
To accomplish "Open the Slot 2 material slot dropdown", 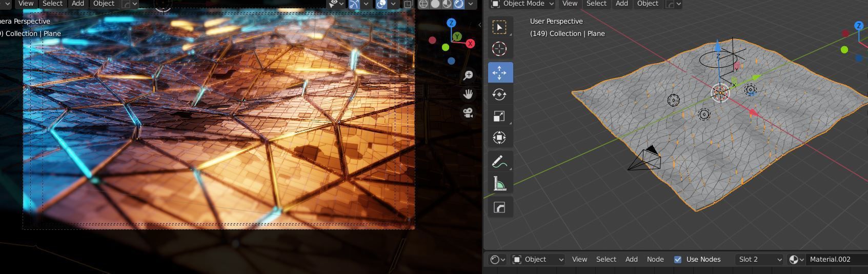I will 759,260.
